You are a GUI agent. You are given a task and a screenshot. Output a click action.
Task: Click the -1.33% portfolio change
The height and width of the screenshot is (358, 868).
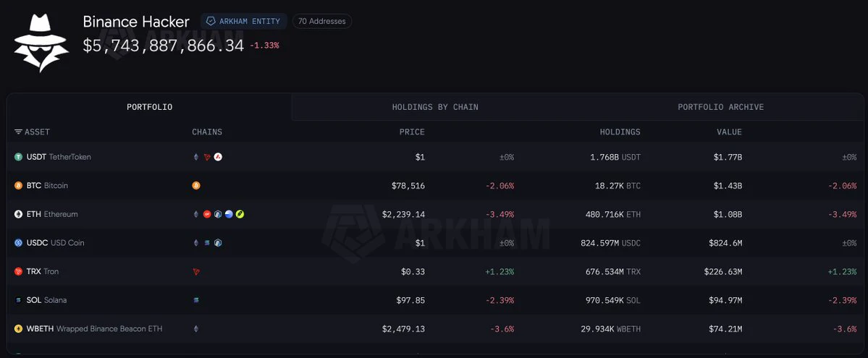265,46
